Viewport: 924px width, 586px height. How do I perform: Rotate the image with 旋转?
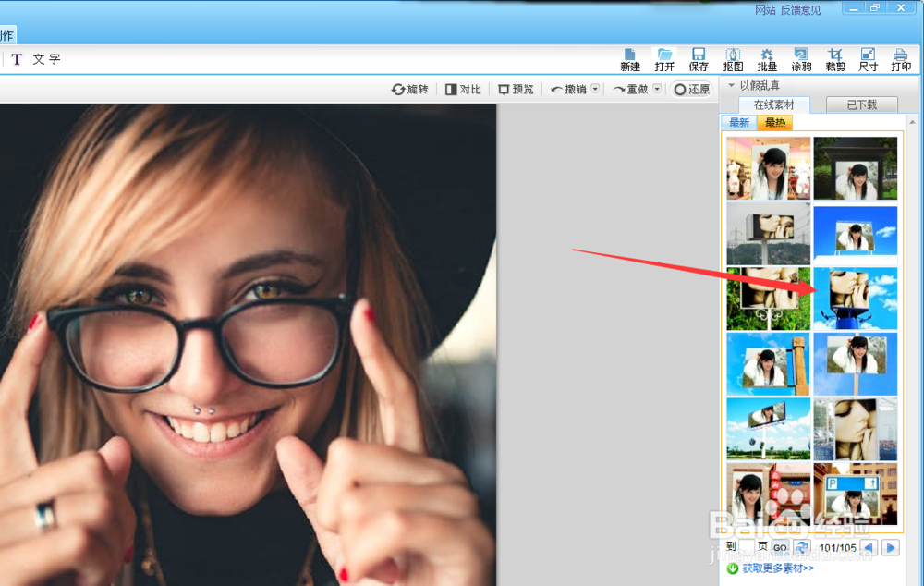click(x=410, y=89)
